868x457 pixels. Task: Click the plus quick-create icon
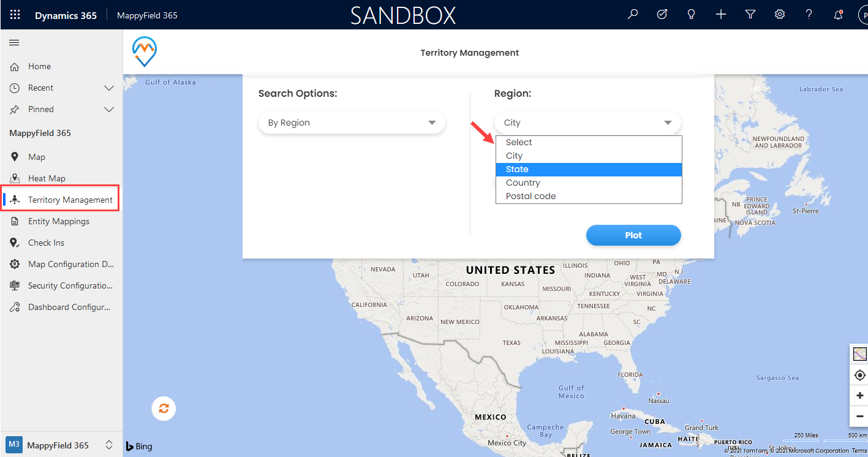tap(721, 15)
